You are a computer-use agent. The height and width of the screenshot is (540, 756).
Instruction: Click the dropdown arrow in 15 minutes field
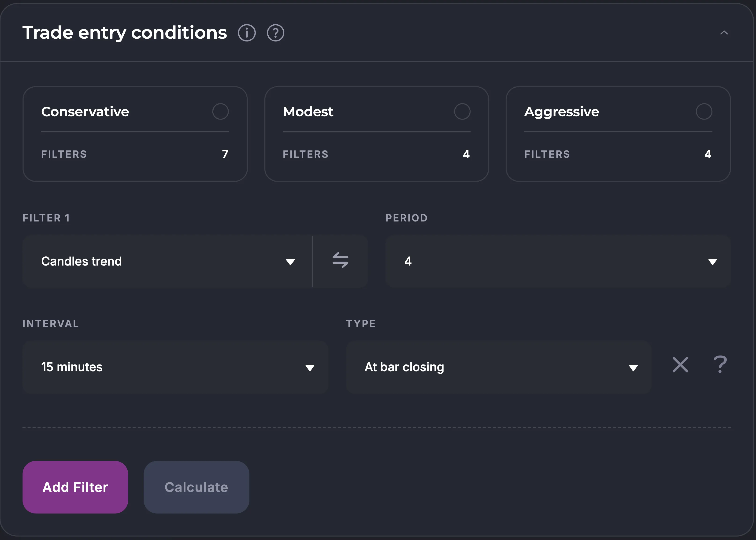click(310, 368)
